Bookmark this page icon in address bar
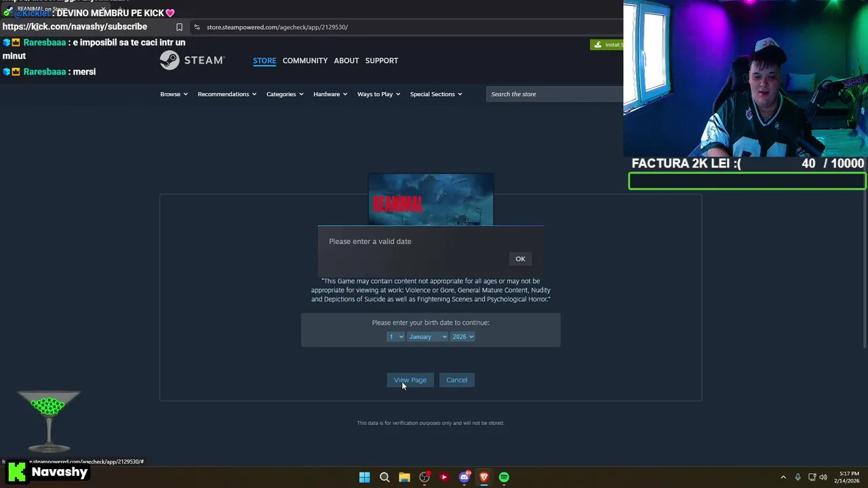The width and height of the screenshot is (868, 488). (x=179, y=27)
